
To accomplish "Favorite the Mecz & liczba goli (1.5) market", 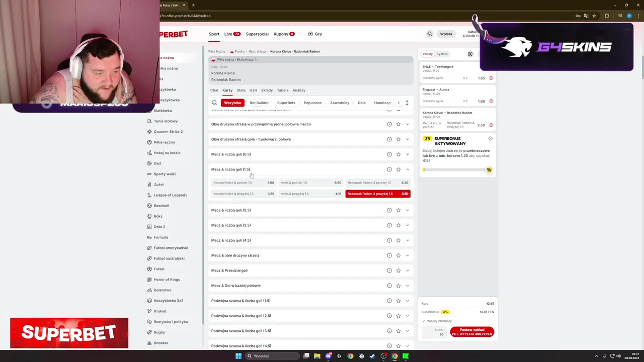I will pyautogui.click(x=398, y=169).
